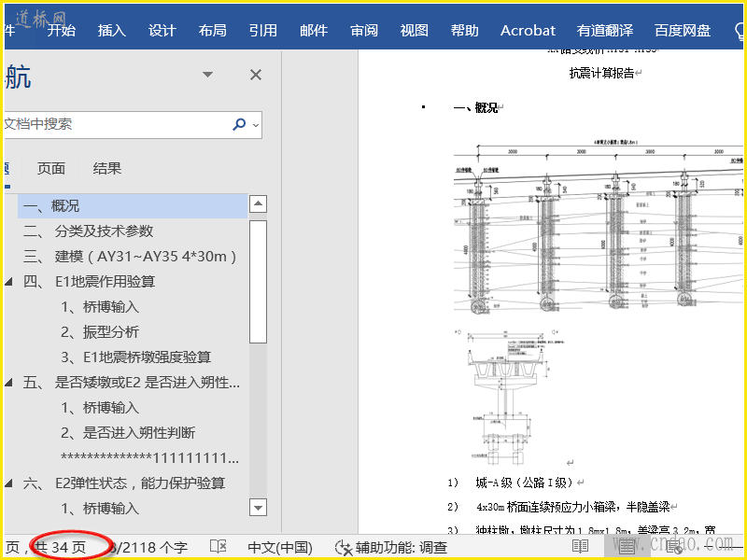The height and width of the screenshot is (560, 747).
Task: Open 辅助功能: 调查 accessibility checker
Action: pyautogui.click(x=391, y=548)
